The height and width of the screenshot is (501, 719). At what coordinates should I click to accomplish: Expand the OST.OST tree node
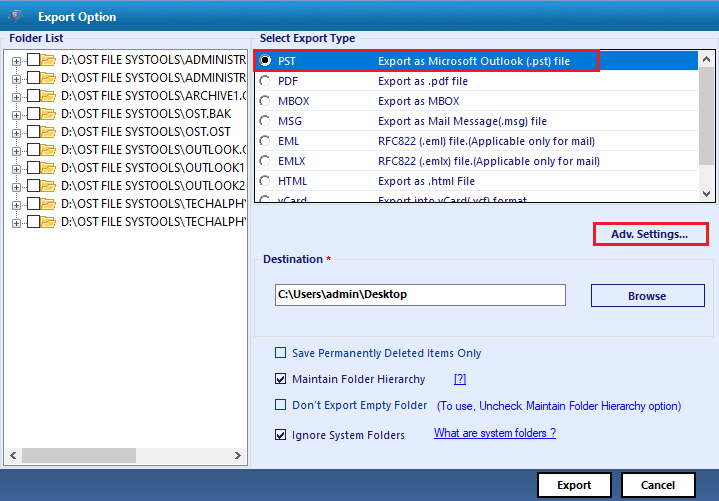pos(17,133)
